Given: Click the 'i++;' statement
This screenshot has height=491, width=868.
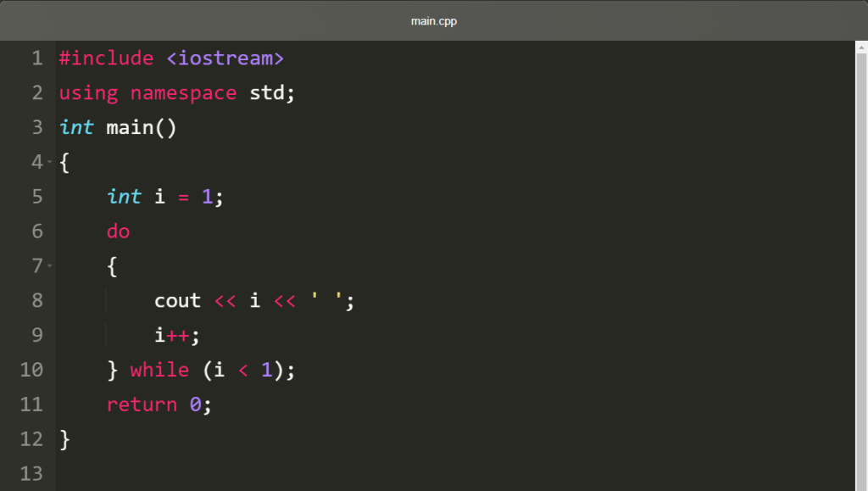Looking at the screenshot, I should (x=177, y=335).
